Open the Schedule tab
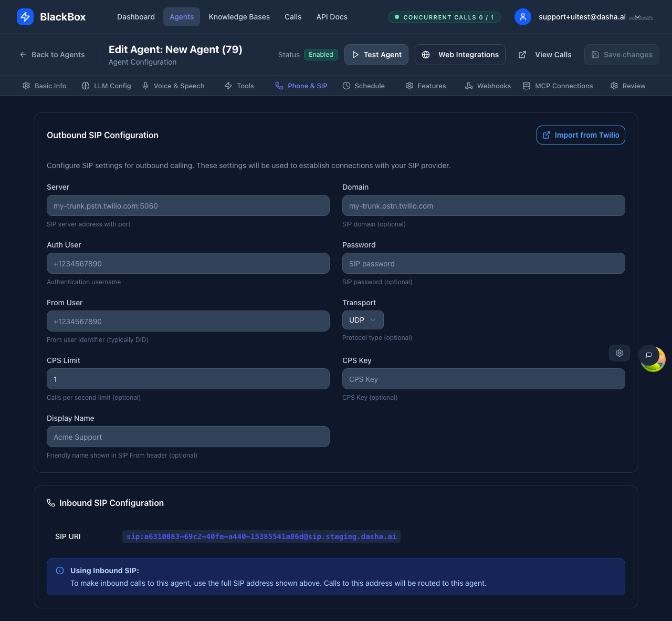Viewport: 672px width, 621px height. pos(364,86)
